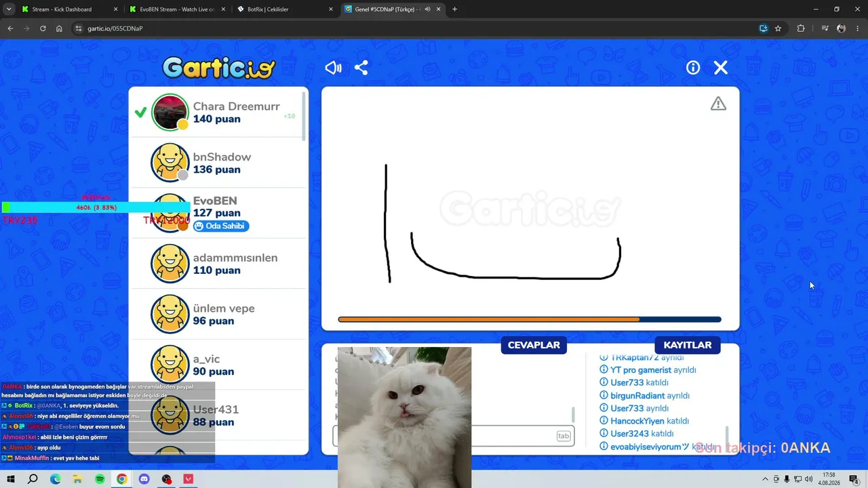Open File Explorer from taskbar

click(77, 479)
